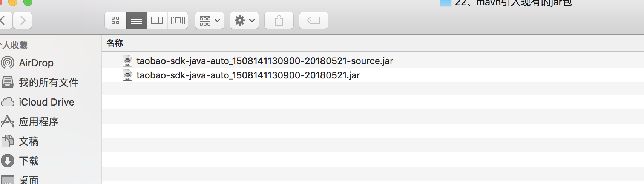Click the JAR icon of the source.jar file
This screenshot has width=644, height=184.
pyautogui.click(x=128, y=61)
